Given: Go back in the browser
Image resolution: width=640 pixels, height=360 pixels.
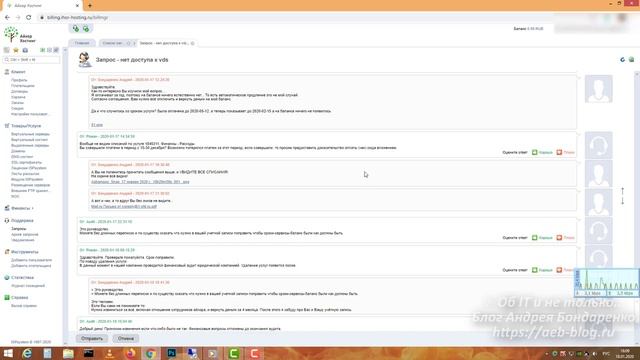Looking at the screenshot, I should [7, 18].
